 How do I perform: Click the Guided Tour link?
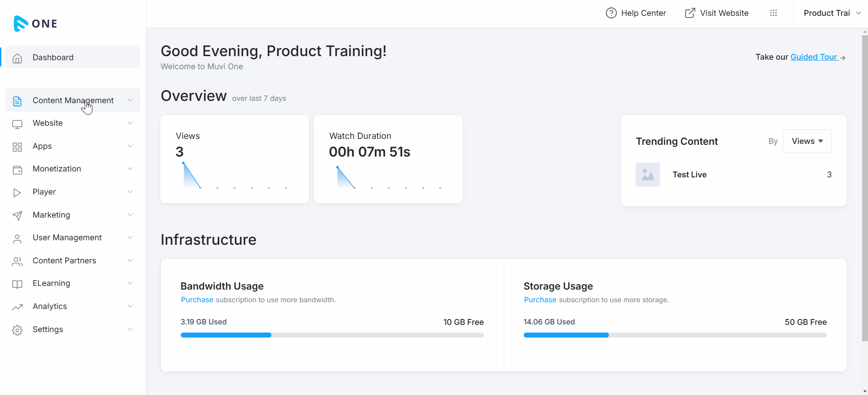pos(814,57)
